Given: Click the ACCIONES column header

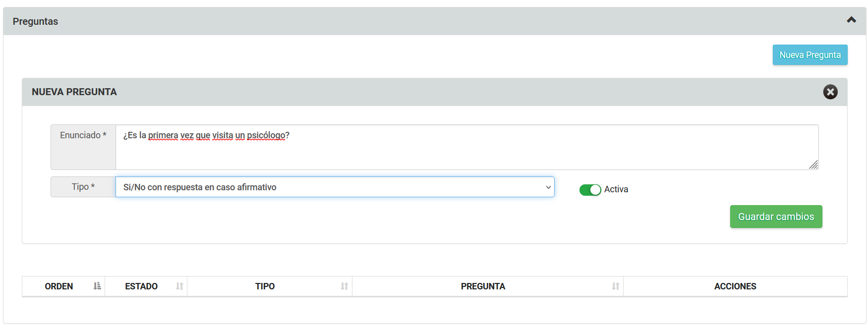Looking at the screenshot, I should 735,286.
